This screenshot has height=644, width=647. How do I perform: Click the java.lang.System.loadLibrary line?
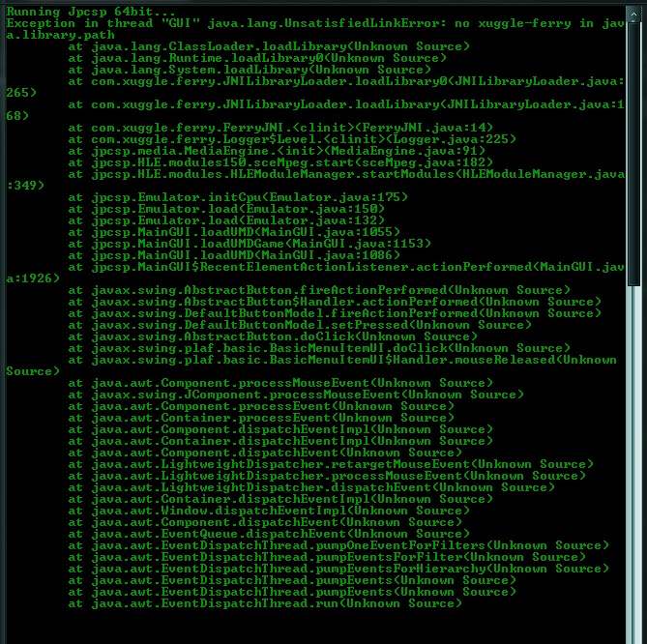tap(250, 70)
